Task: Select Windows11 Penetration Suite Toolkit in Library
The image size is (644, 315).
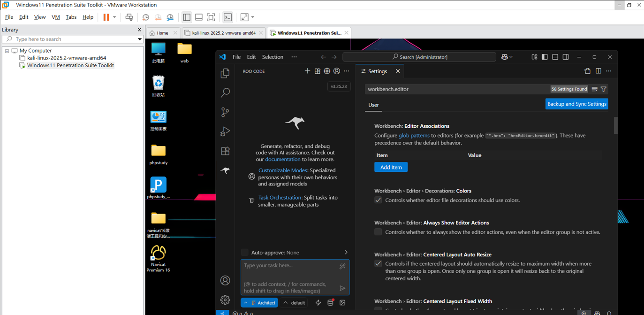Action: coord(70,65)
